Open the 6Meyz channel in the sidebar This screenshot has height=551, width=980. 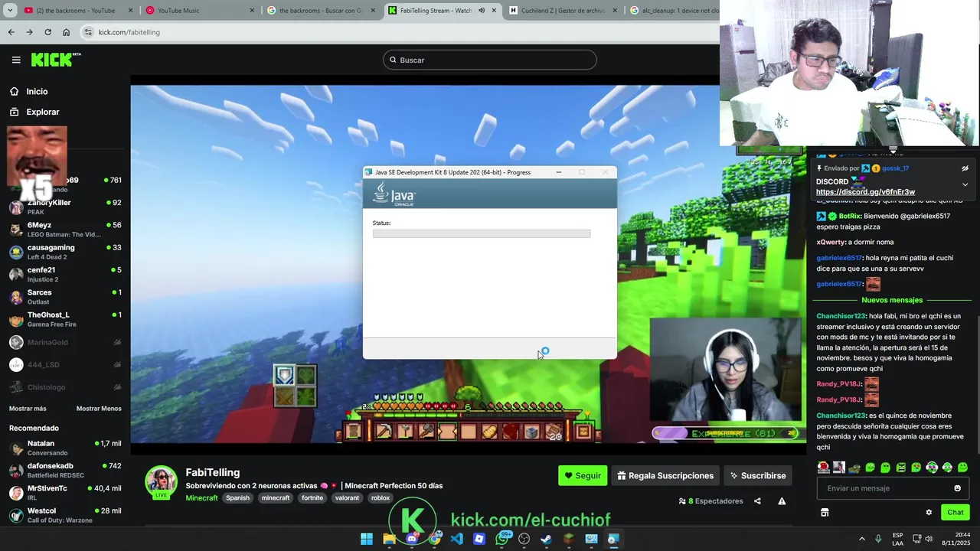65,230
